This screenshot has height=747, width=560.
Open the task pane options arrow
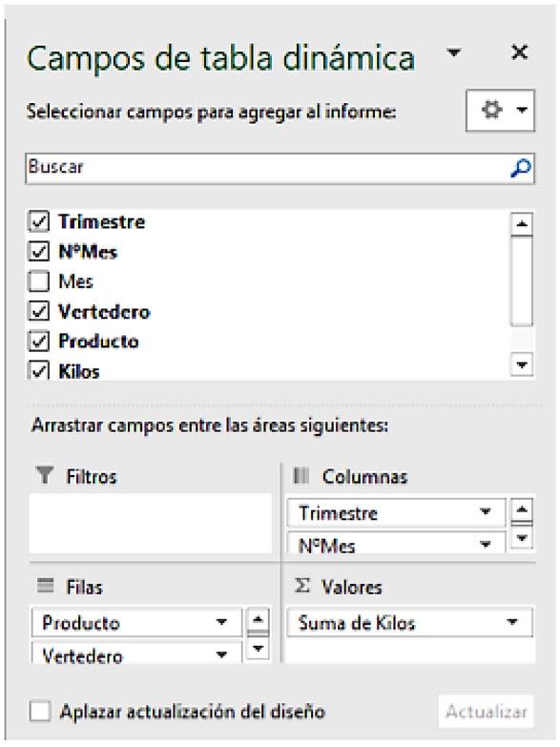tap(454, 52)
